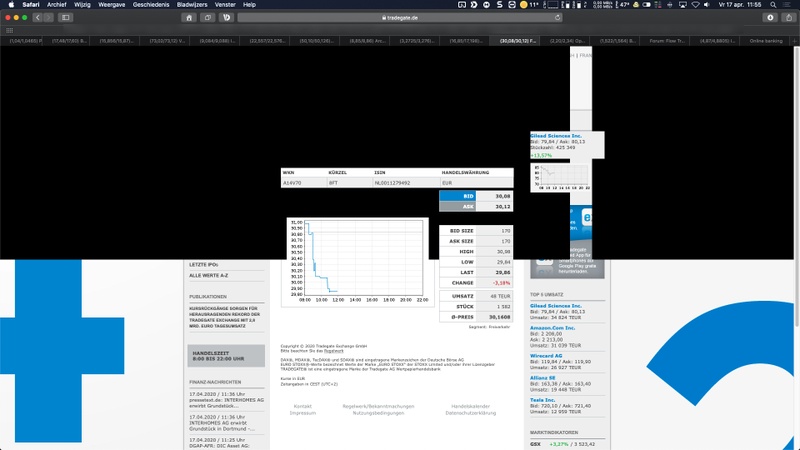Screen dimensions: 800x450
Task: Open the Gilead Sciences Inc. top highlight link
Action: (556, 136)
